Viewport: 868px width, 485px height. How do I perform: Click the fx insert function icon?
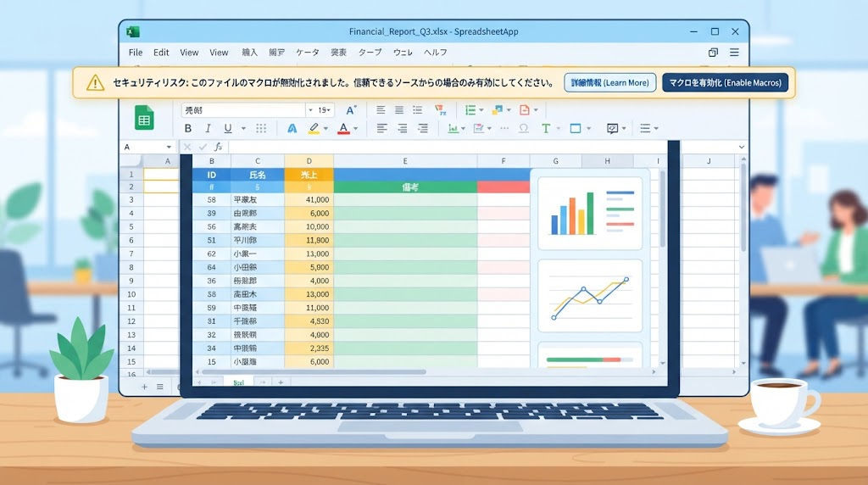(218, 147)
